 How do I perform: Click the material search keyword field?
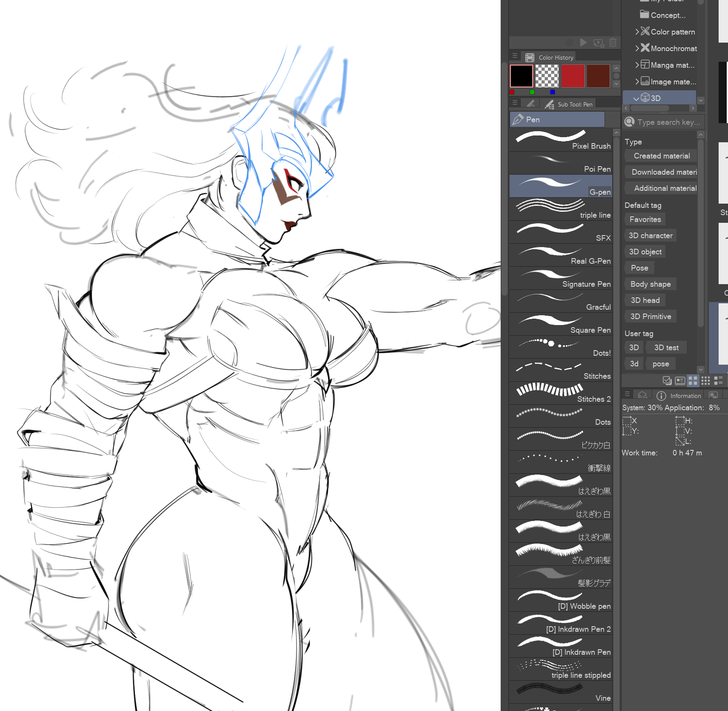pyautogui.click(x=668, y=122)
